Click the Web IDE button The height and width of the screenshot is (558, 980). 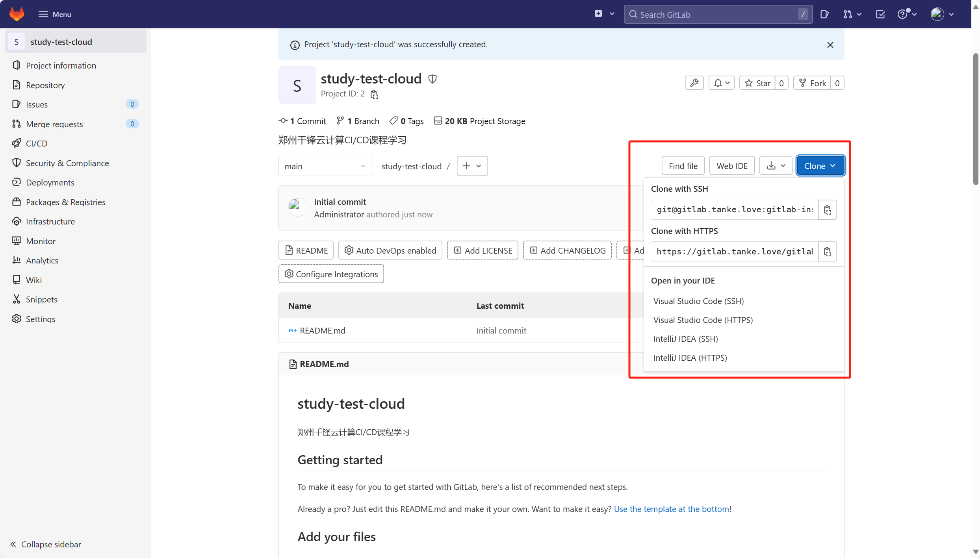click(732, 166)
